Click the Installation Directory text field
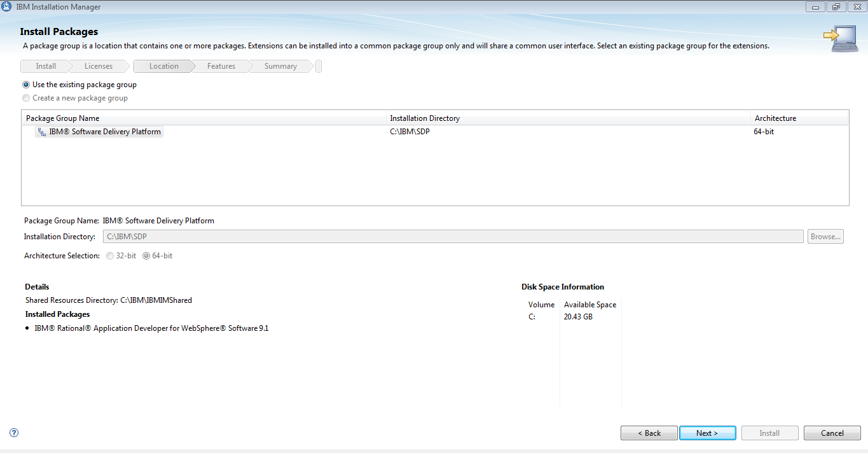Viewport: 868px width, 453px height. click(x=453, y=237)
